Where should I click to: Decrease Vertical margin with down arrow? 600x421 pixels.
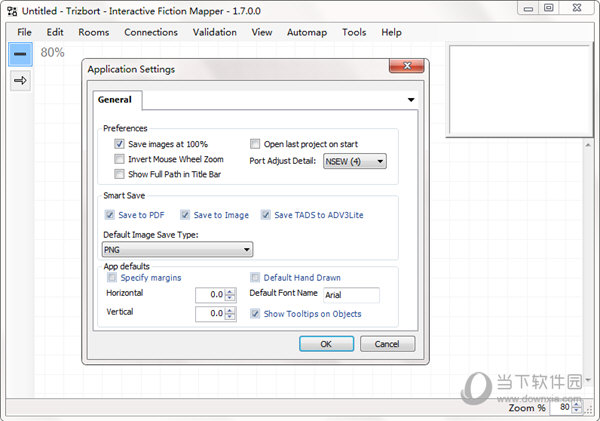click(x=230, y=317)
